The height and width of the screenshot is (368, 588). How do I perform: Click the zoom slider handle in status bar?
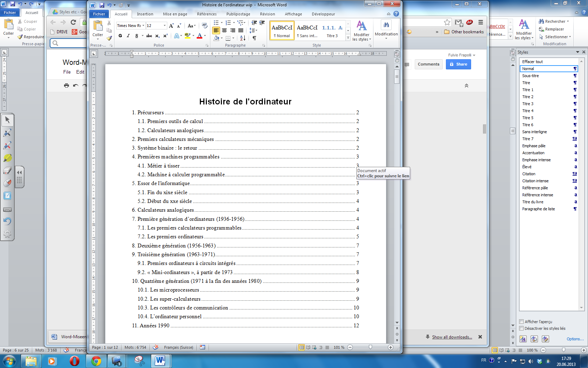[370, 347]
